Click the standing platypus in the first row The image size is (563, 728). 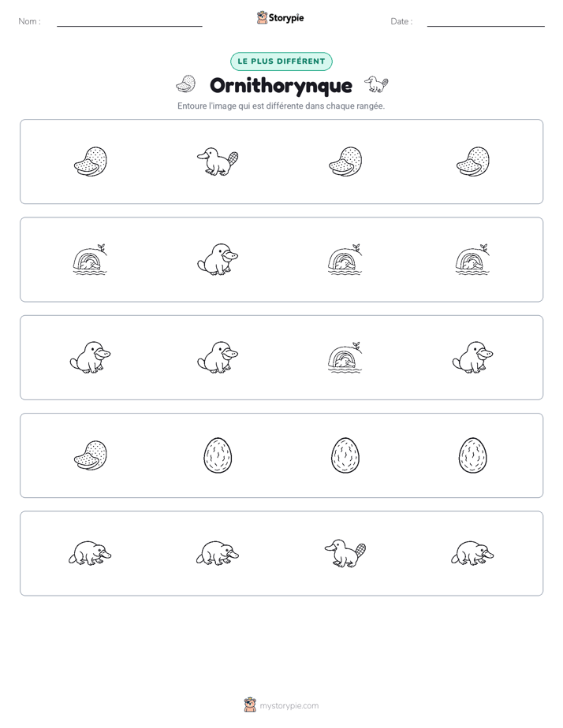pyautogui.click(x=218, y=162)
